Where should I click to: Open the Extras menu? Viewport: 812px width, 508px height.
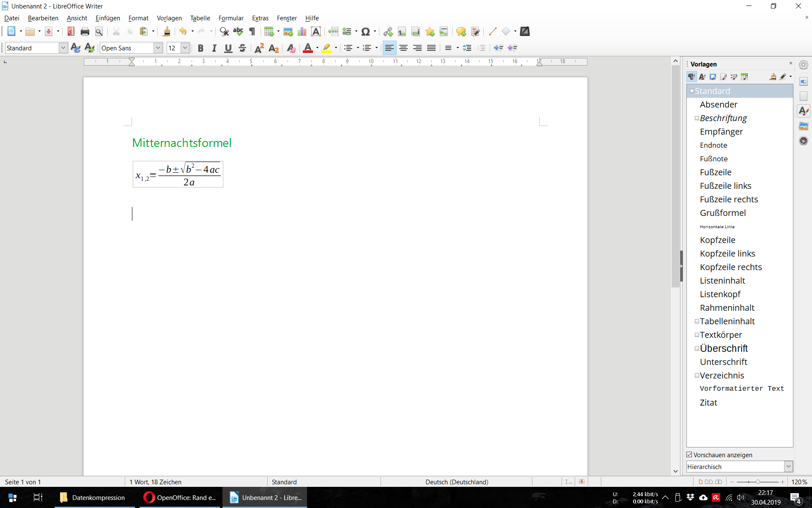(260, 18)
